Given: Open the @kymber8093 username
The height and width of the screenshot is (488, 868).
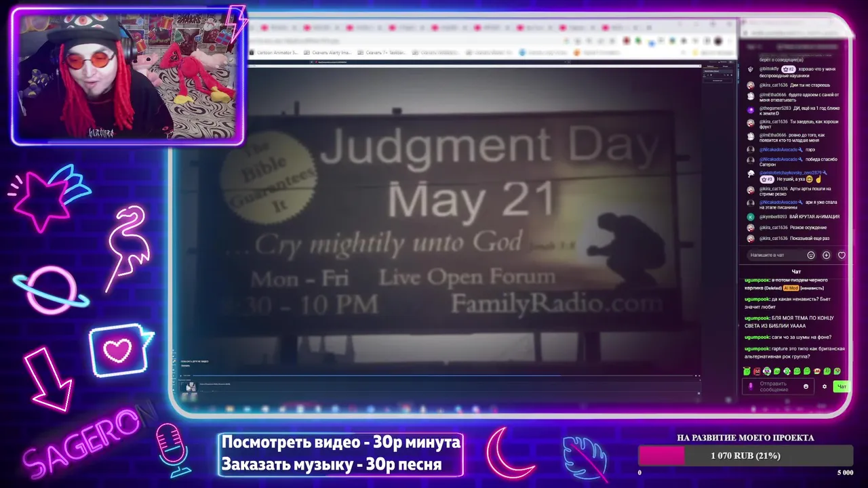Looking at the screenshot, I should pyautogui.click(x=773, y=217).
